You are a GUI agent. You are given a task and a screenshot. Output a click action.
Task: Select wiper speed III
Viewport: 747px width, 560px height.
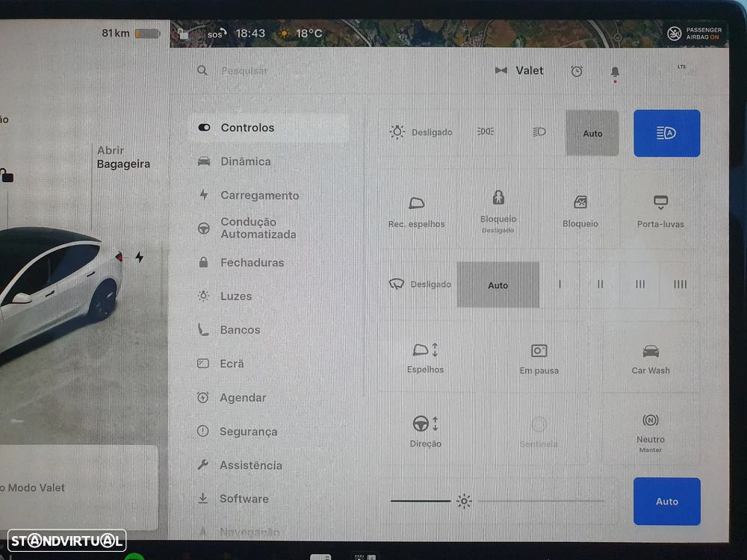coord(640,284)
